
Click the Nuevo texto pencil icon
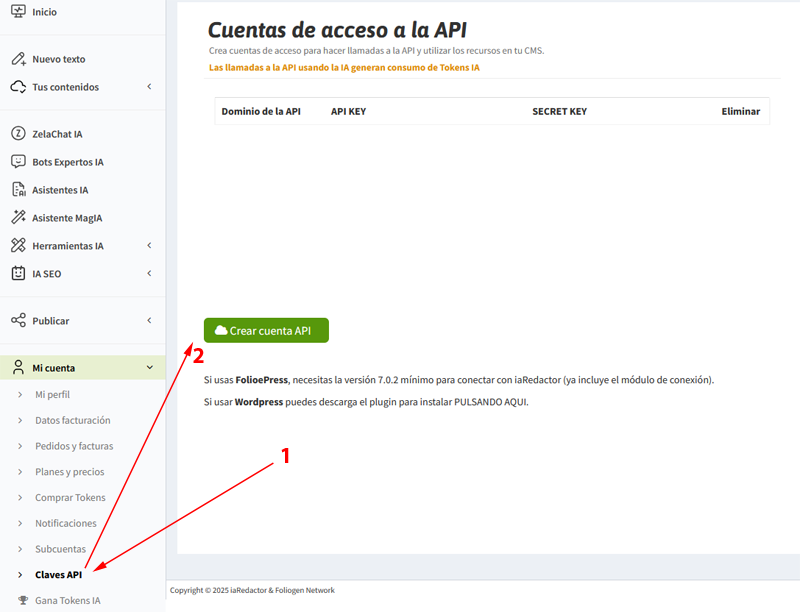click(18, 59)
